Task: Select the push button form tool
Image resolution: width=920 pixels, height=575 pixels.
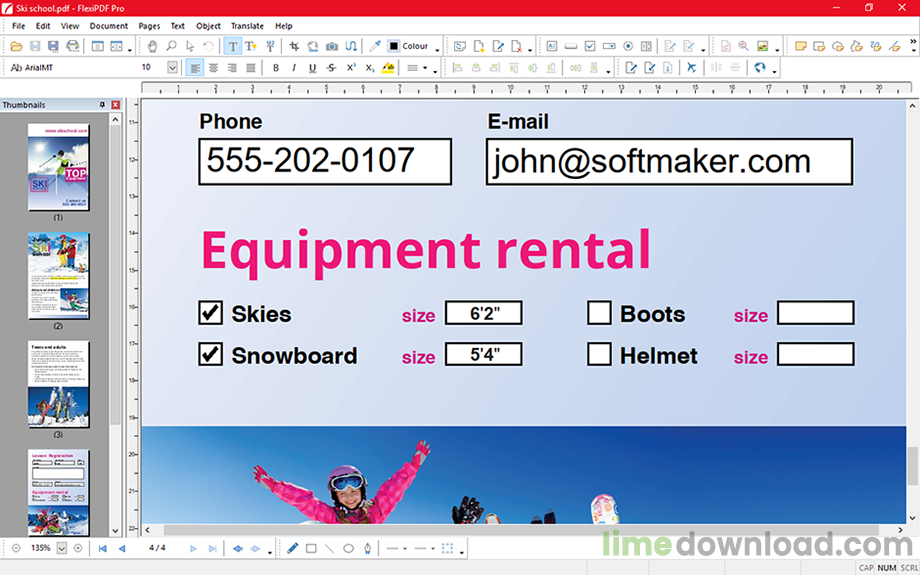Action: [x=571, y=46]
